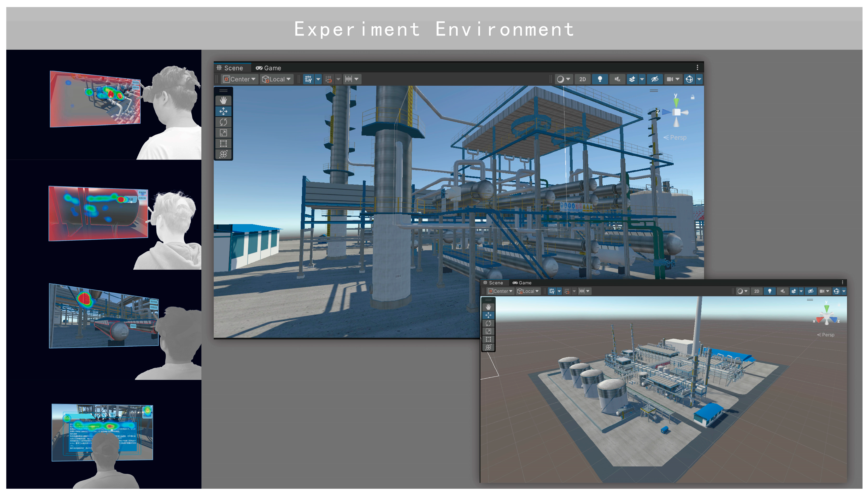This screenshot has width=868, height=495.
Task: Select the Rotate tool in the large Scene view
Action: 223,122
